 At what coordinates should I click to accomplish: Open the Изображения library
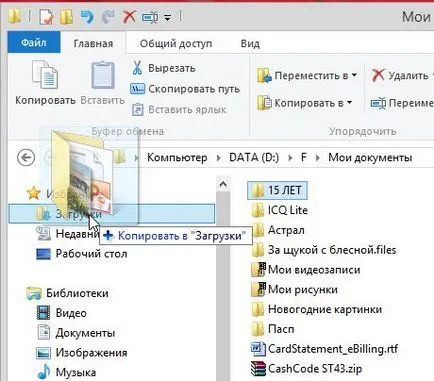[91, 352]
